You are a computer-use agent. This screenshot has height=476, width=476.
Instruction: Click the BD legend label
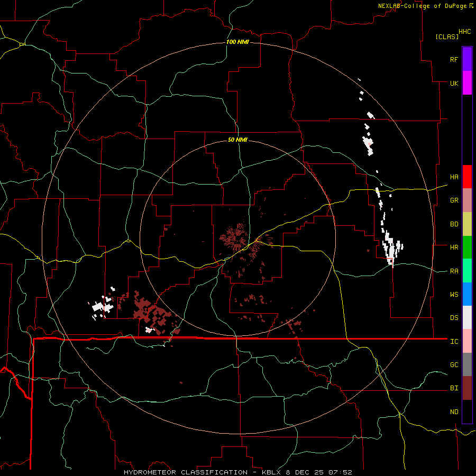[454, 224]
